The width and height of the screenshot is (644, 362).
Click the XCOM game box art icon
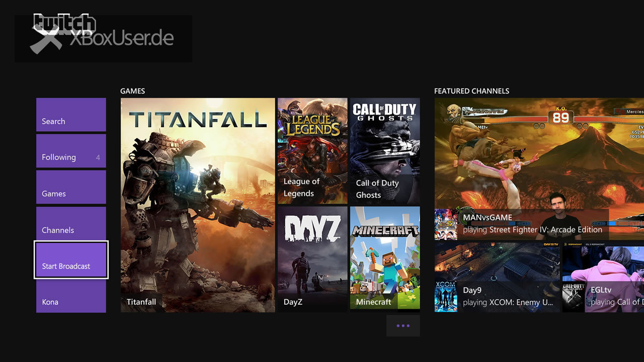(x=446, y=297)
